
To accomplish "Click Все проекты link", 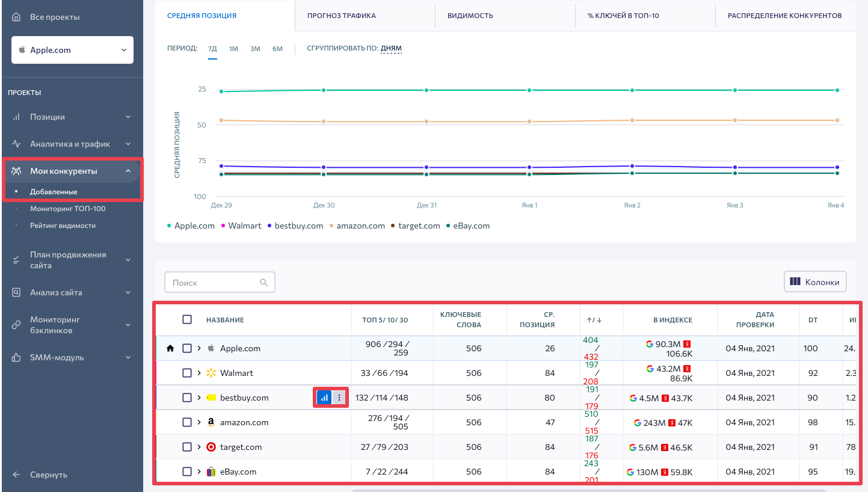I will click(55, 17).
